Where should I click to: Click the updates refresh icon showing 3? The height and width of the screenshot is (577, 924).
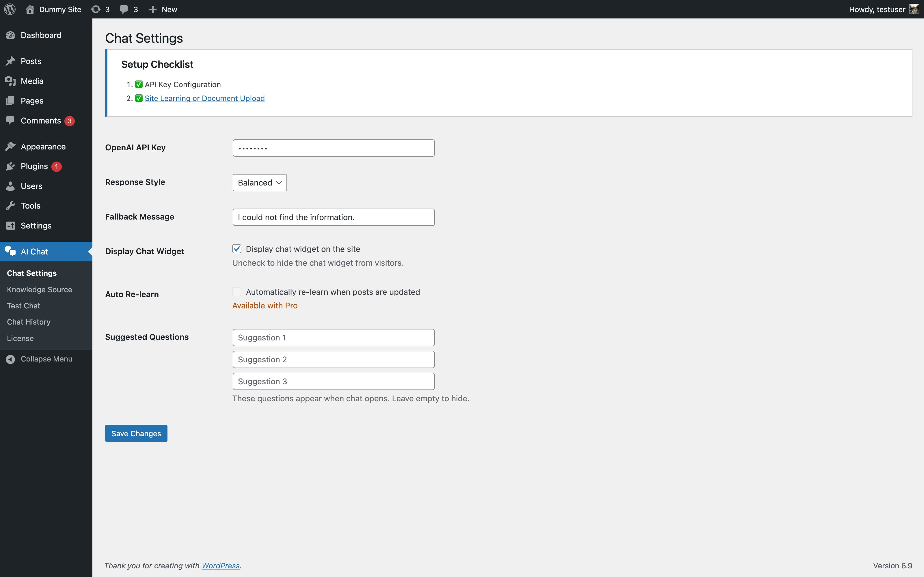pos(97,9)
